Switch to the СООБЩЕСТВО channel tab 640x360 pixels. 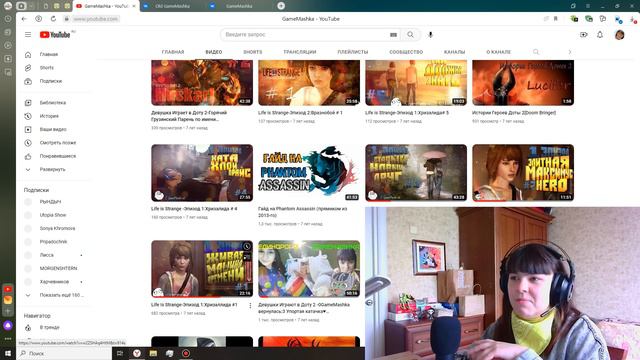pyautogui.click(x=406, y=52)
